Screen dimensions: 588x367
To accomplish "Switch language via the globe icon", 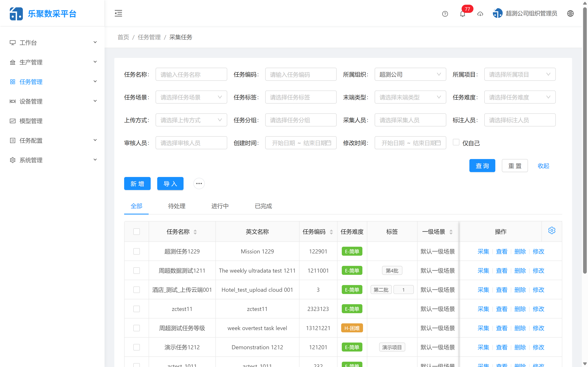I will [570, 13].
